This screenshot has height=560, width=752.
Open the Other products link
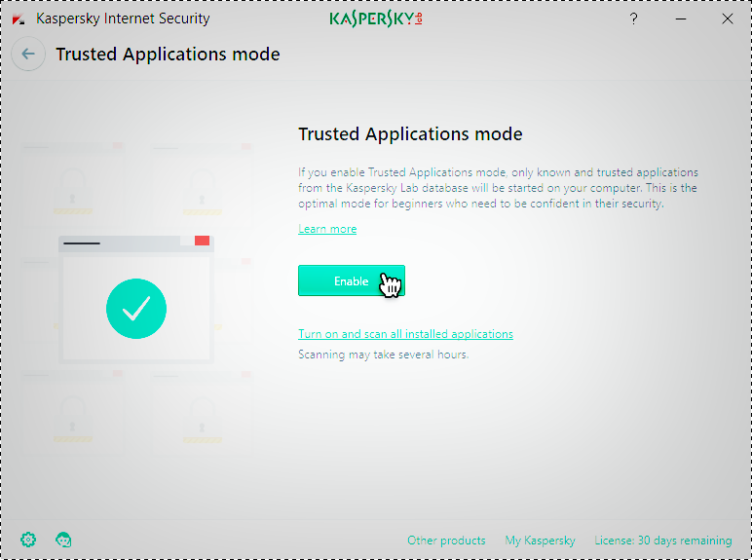click(446, 541)
